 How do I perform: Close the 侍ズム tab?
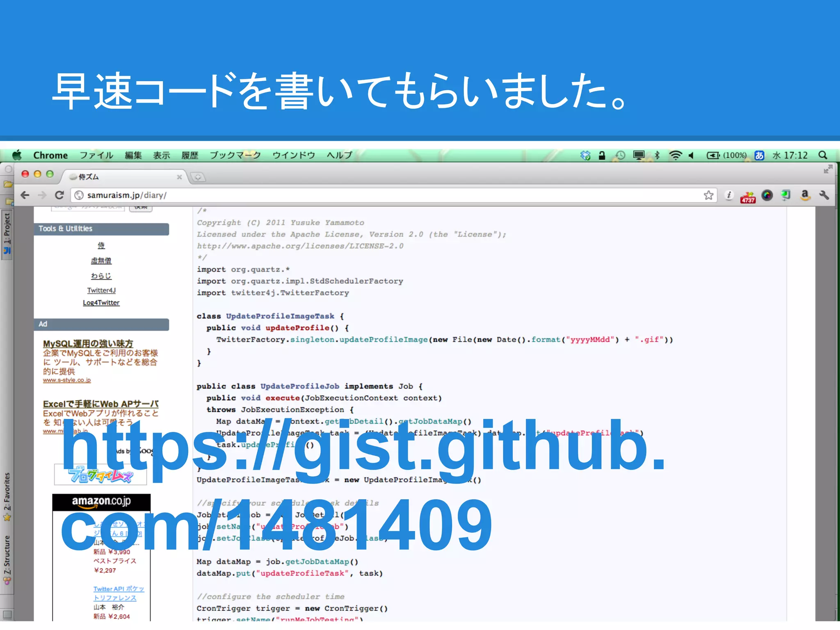point(179,177)
